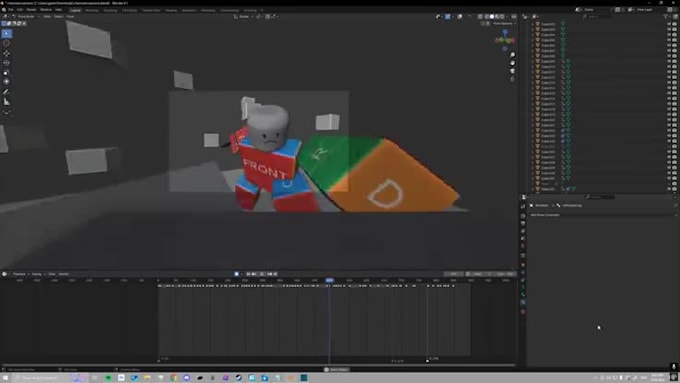Select the Annotate tool
This screenshot has width=680, height=383.
[7, 92]
